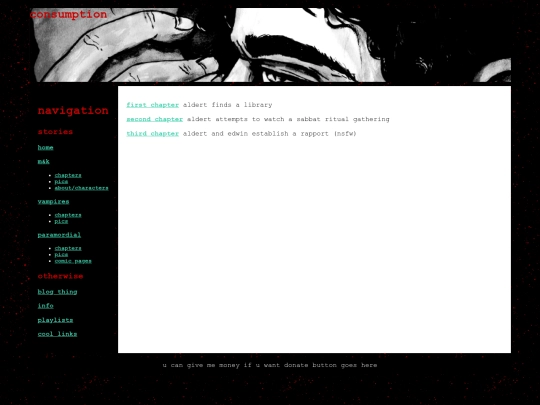Click text 'aldert and edwin establish a rapport'
Image resolution: width=540 pixels, height=405 pixels.
click(256, 134)
